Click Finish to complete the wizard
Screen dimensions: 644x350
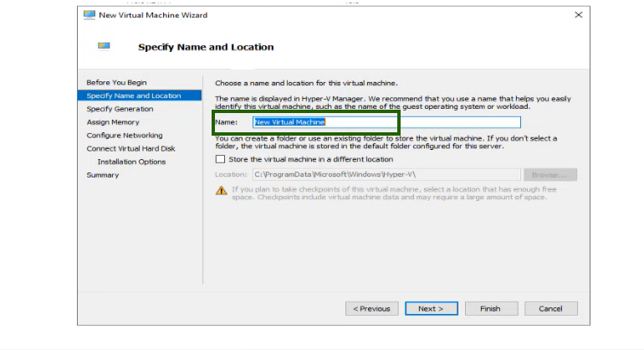click(x=490, y=309)
